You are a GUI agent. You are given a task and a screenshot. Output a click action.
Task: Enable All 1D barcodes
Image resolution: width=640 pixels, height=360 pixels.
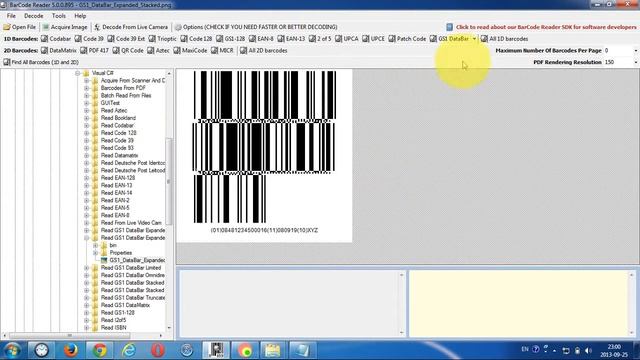[x=504, y=39]
